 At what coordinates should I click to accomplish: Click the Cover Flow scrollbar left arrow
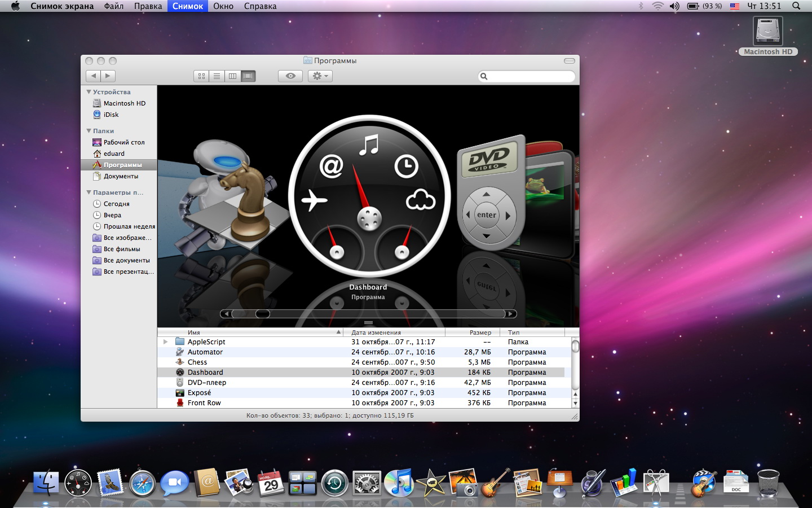[226, 314]
